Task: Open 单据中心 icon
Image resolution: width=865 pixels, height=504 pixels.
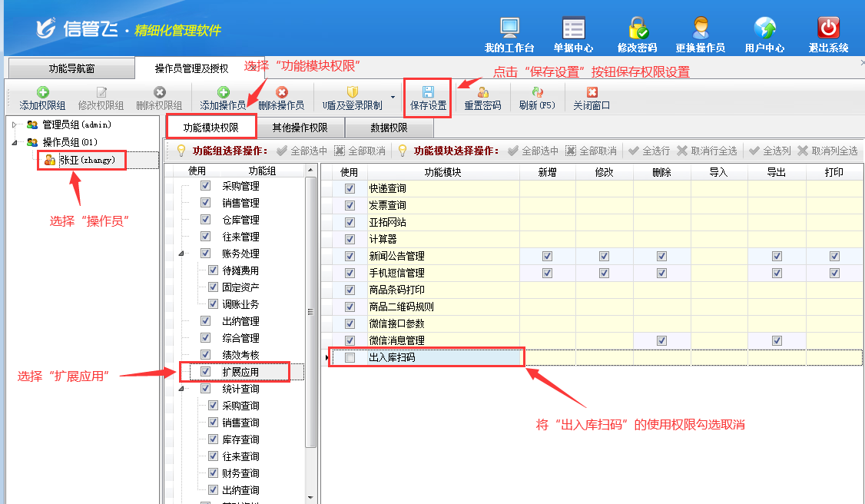Action: point(573,28)
